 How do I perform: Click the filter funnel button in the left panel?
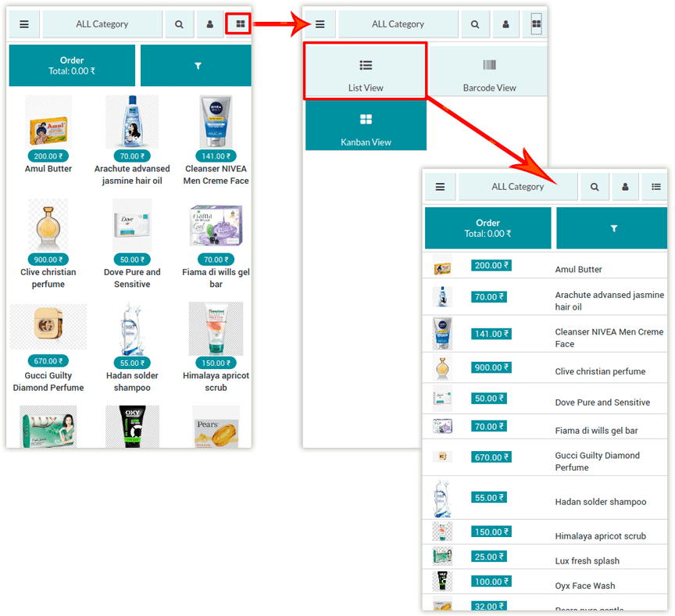(x=197, y=66)
